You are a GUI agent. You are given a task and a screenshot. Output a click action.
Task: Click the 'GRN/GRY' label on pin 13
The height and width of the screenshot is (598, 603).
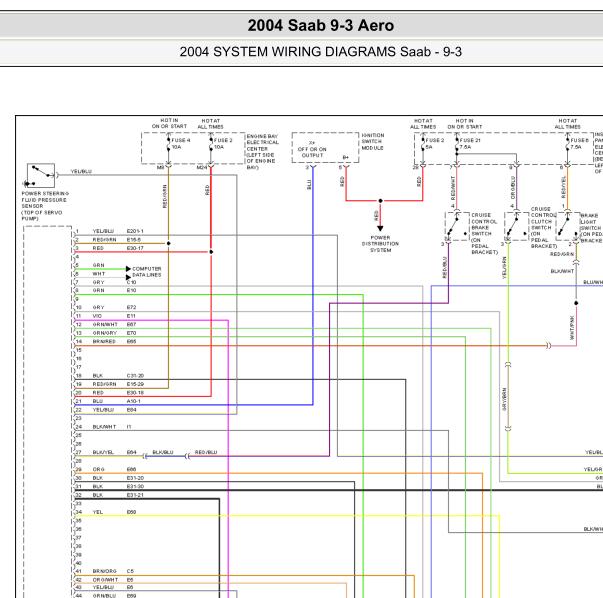coord(105,333)
